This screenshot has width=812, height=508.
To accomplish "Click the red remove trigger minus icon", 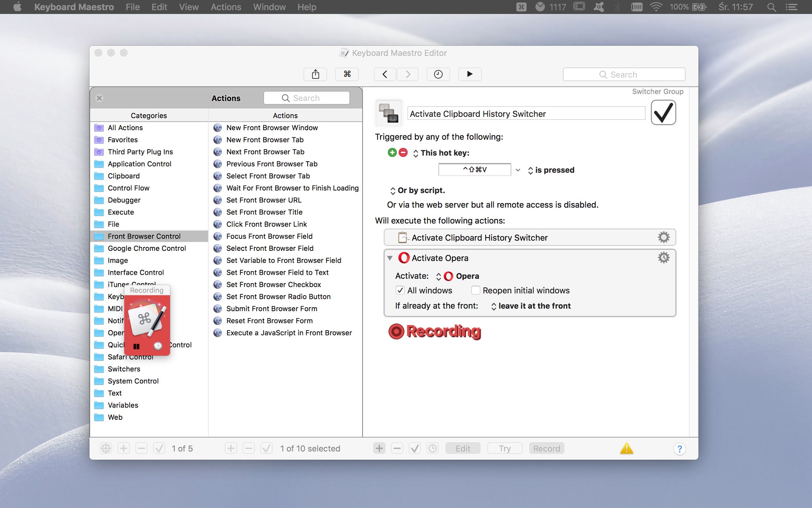I will click(x=403, y=152).
